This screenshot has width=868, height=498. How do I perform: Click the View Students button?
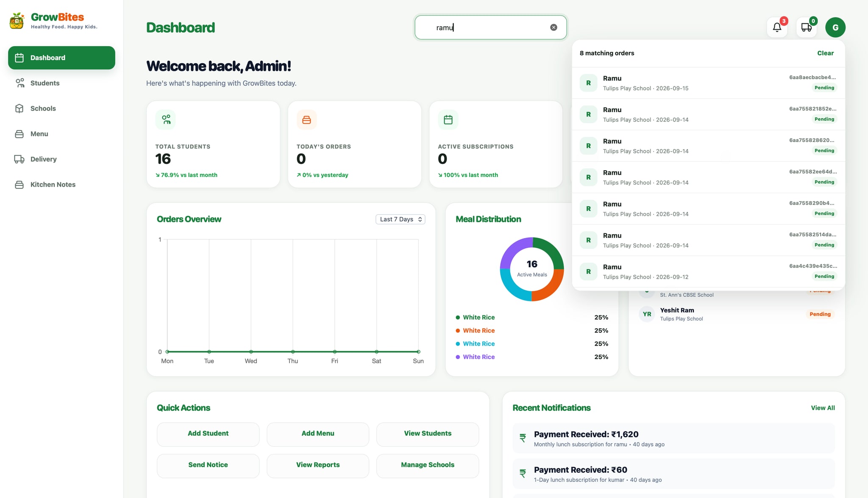point(428,434)
